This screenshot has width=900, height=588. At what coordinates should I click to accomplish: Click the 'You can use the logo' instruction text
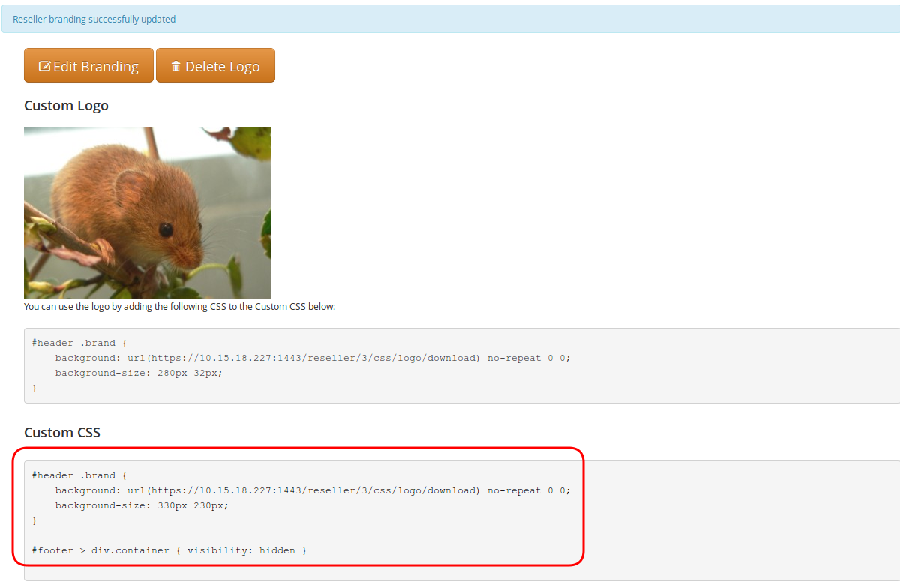180,306
